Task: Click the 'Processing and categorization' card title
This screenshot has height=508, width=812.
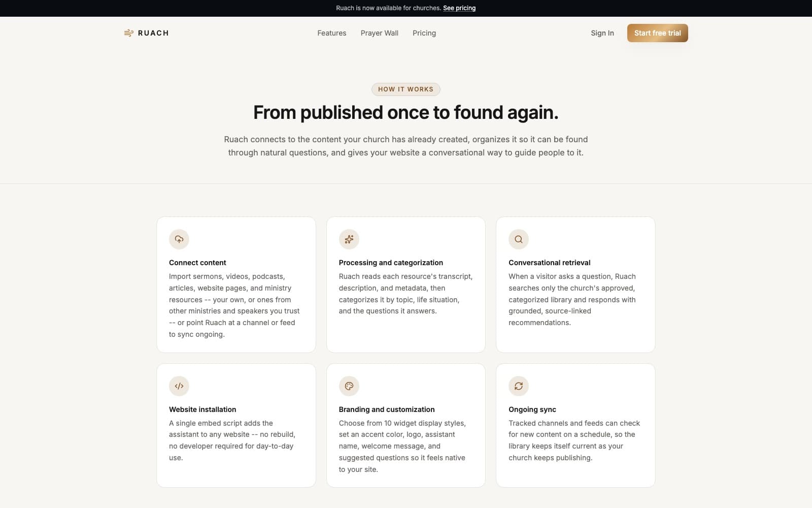Action: [x=391, y=263]
